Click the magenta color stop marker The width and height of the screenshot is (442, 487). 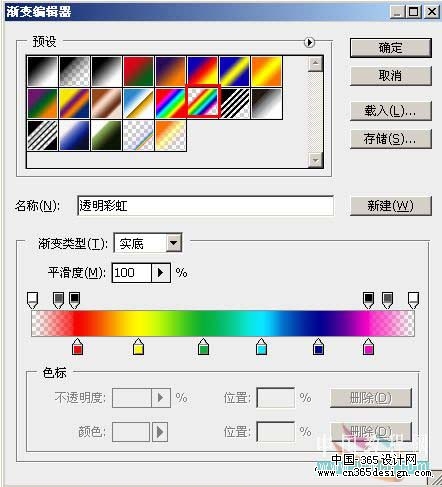tap(368, 347)
